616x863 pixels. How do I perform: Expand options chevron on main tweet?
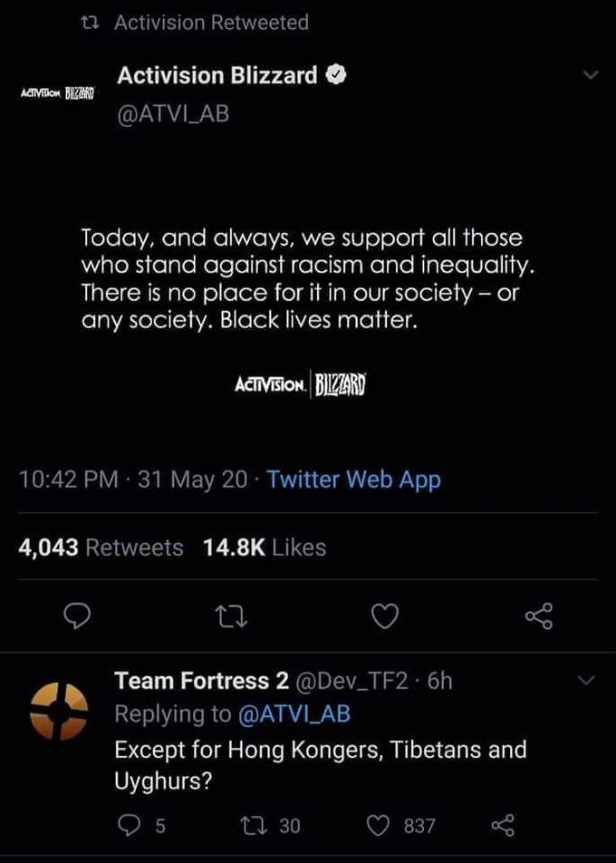(590, 75)
